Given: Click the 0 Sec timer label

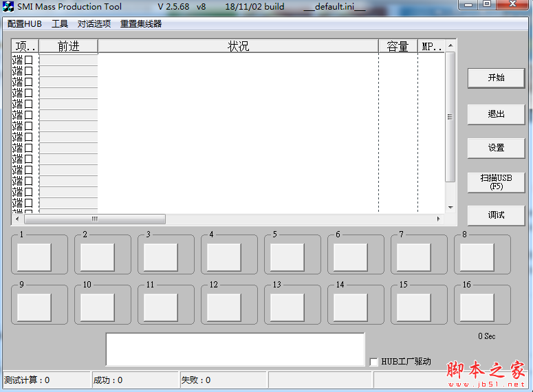Looking at the screenshot, I should (x=486, y=336).
